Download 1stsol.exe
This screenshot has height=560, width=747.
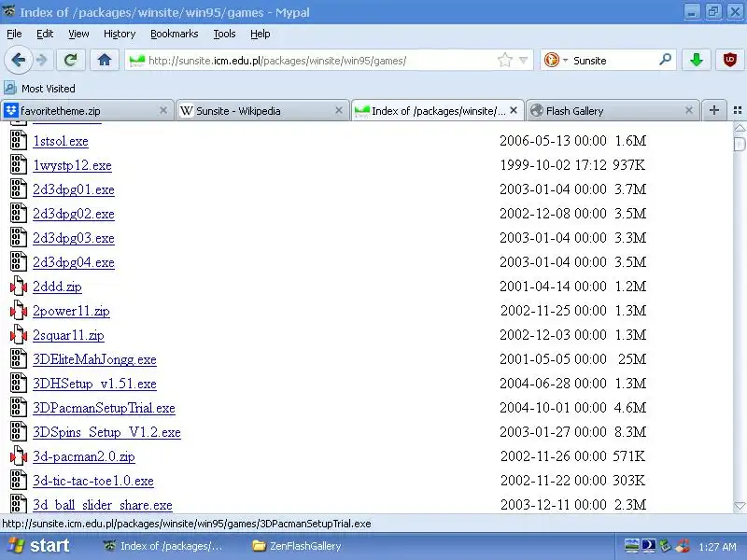pyautogui.click(x=61, y=142)
